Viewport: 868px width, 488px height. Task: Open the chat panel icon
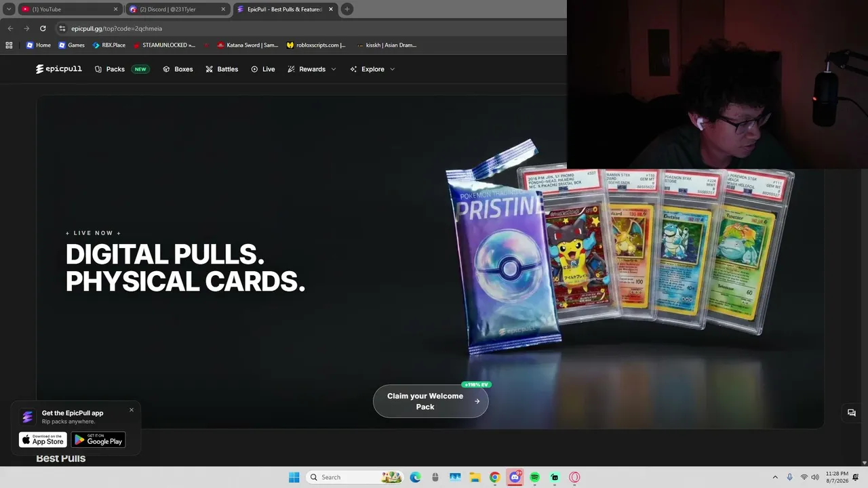(852, 413)
